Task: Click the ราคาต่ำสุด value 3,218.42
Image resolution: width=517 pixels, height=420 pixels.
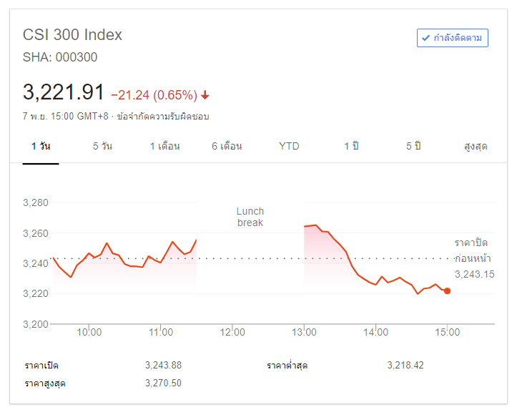Action: click(405, 365)
